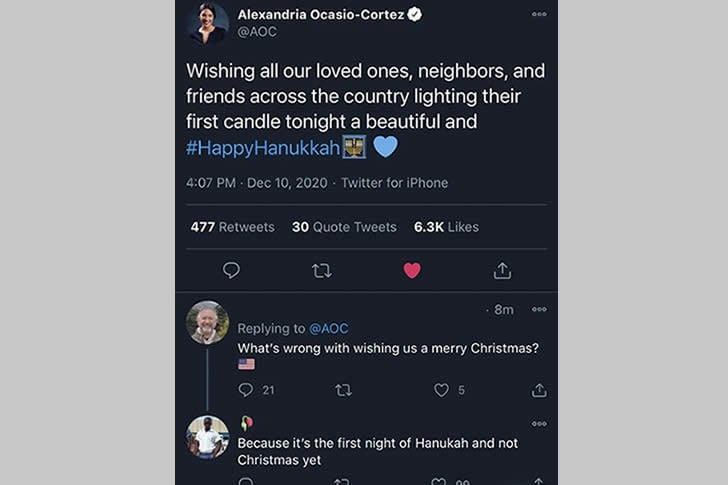The height and width of the screenshot is (485, 728).
Task: Open the 6.3K Likes list
Action: point(446,227)
